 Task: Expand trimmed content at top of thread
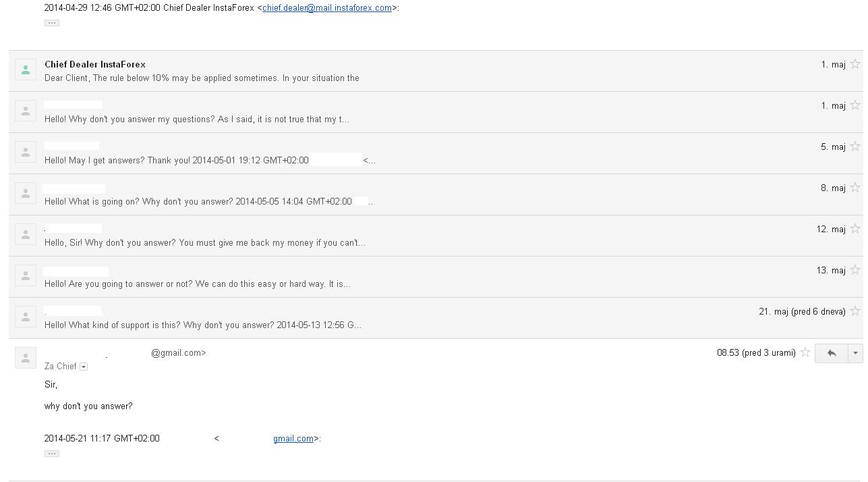tap(51, 23)
